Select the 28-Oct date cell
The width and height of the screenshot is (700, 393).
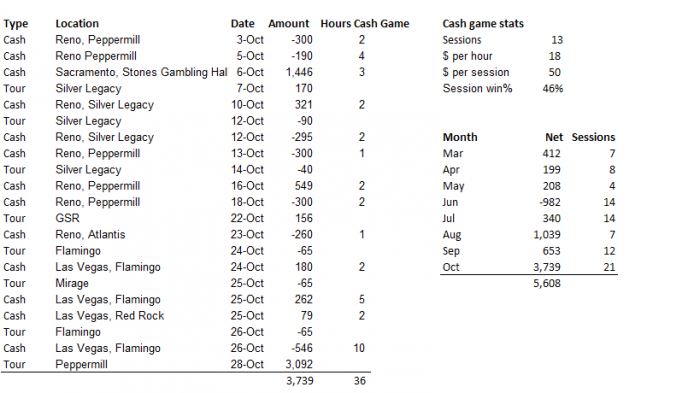(x=247, y=364)
